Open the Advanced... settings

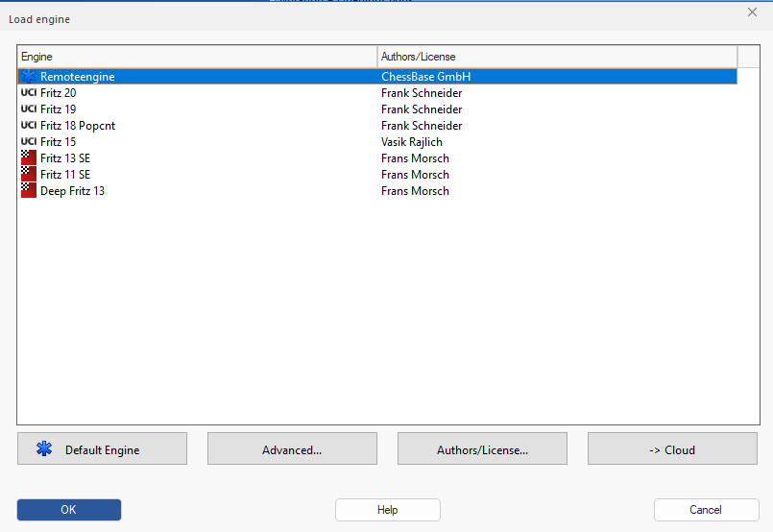click(292, 449)
